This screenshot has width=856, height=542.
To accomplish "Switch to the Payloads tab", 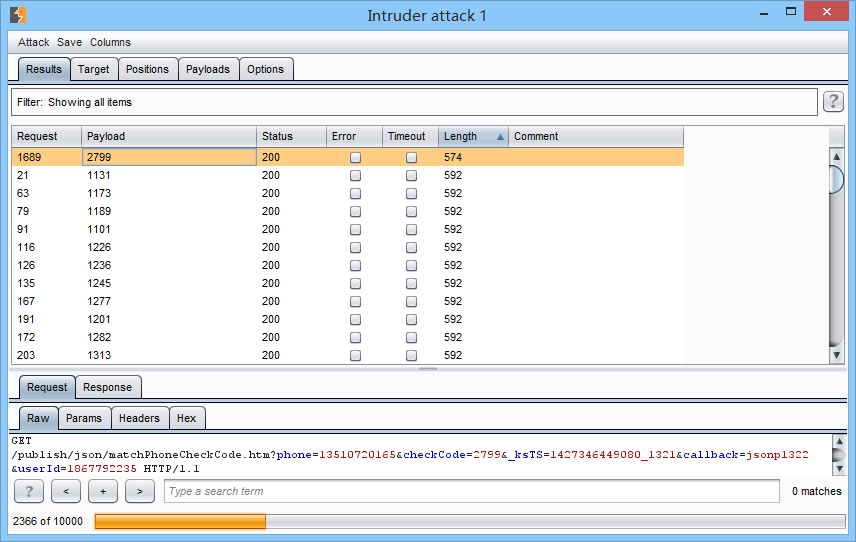I will pos(207,69).
